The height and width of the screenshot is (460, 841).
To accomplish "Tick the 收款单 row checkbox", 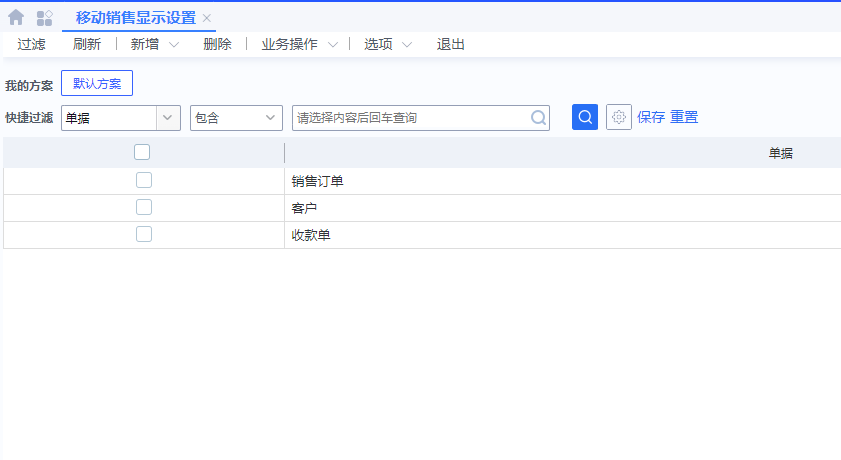I will point(144,234).
